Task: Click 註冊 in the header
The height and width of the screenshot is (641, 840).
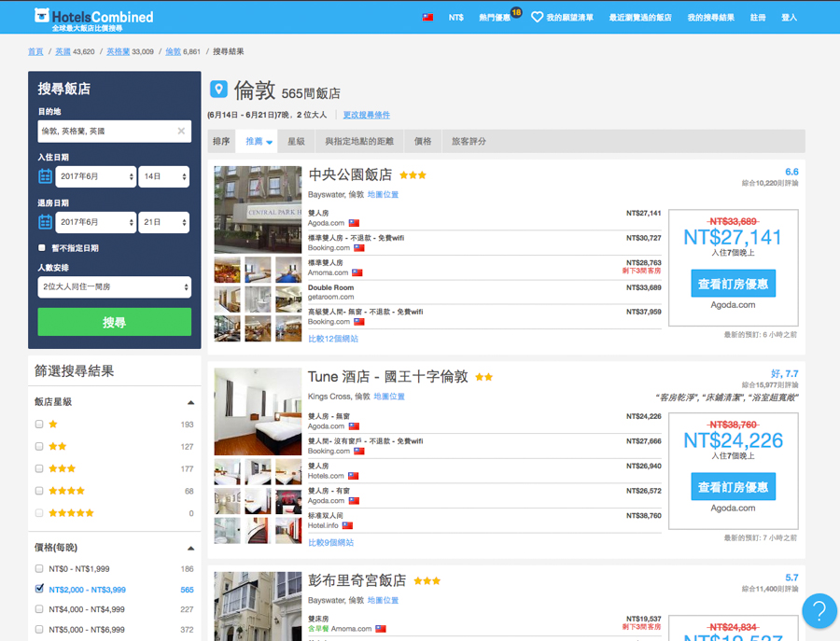Action: [758, 18]
